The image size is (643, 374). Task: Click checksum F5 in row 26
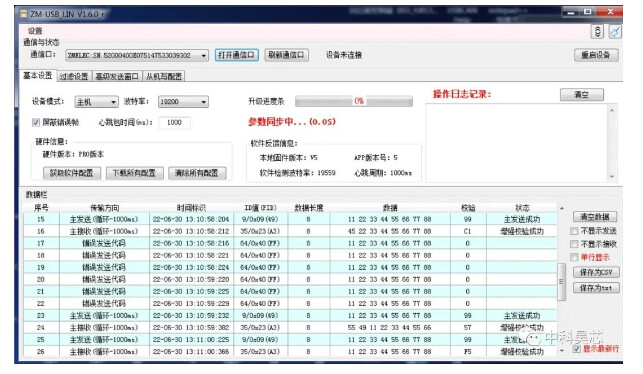467,352
